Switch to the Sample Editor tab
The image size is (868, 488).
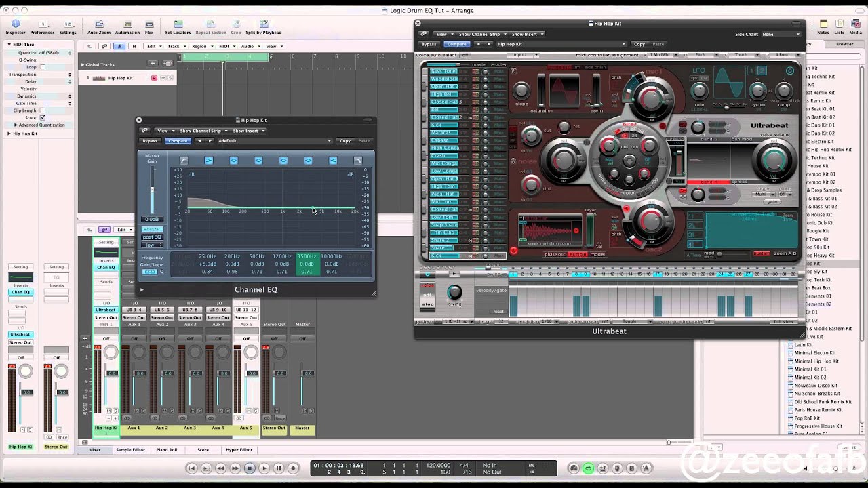point(130,450)
